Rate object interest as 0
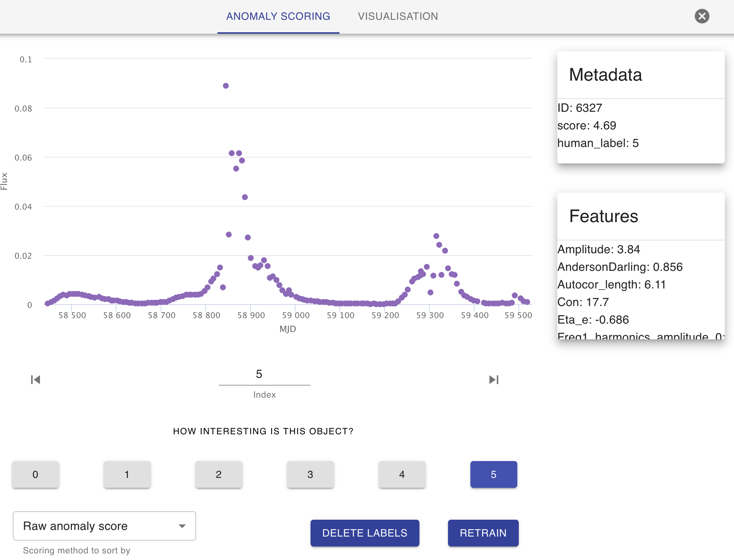This screenshot has height=560, width=734. click(x=35, y=474)
